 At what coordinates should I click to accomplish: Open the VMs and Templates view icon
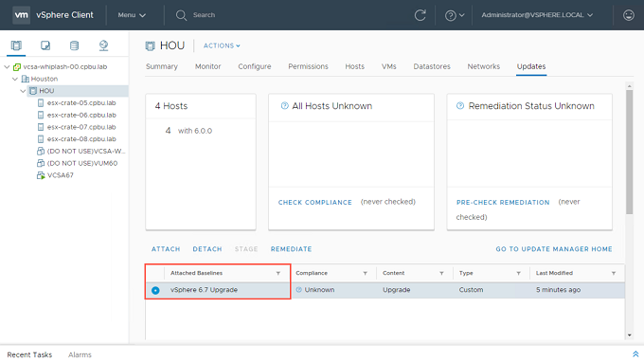45,45
